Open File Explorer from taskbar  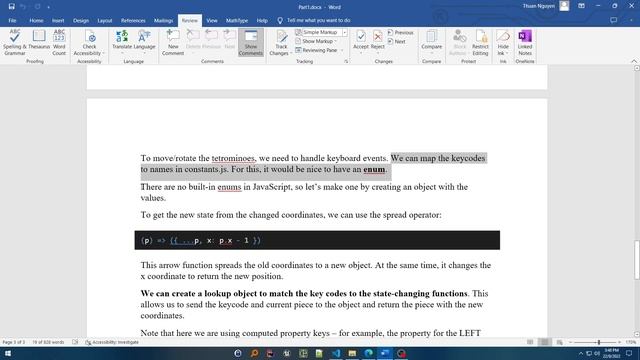[352, 353]
